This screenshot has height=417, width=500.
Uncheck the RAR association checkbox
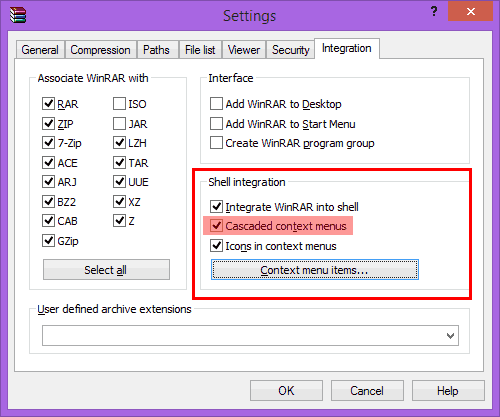point(48,104)
